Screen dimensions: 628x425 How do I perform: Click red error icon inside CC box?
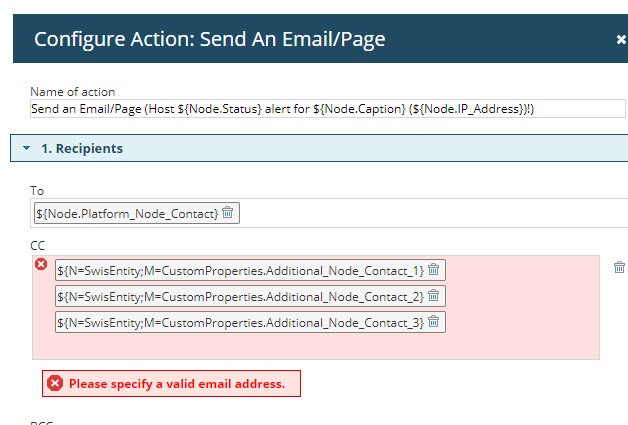point(41,265)
